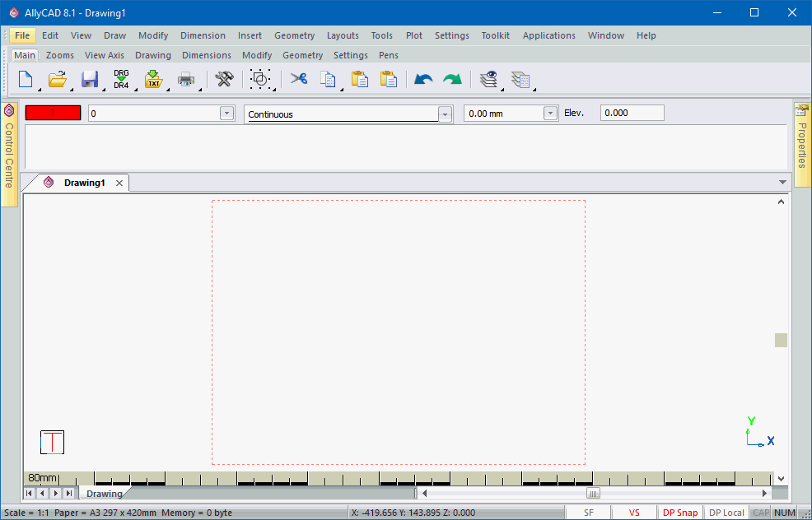Expand the Continuous line type dropdown
Screen dimensions: 812x520
click(x=445, y=114)
